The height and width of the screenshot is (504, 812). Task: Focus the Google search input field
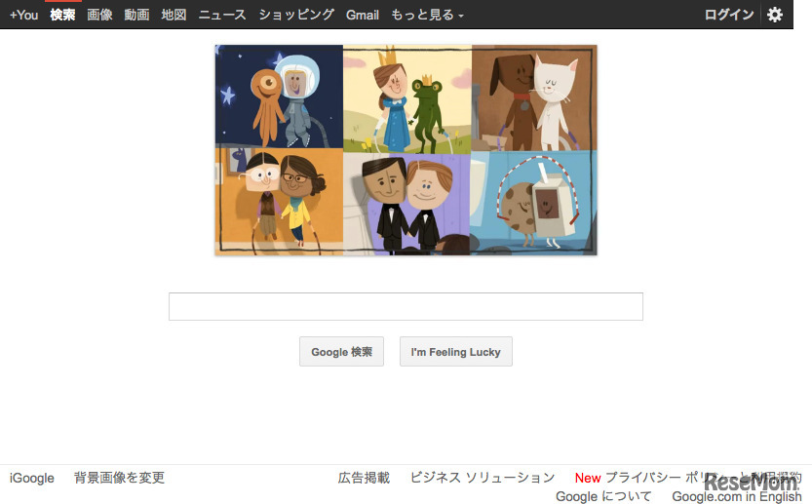coord(406,307)
